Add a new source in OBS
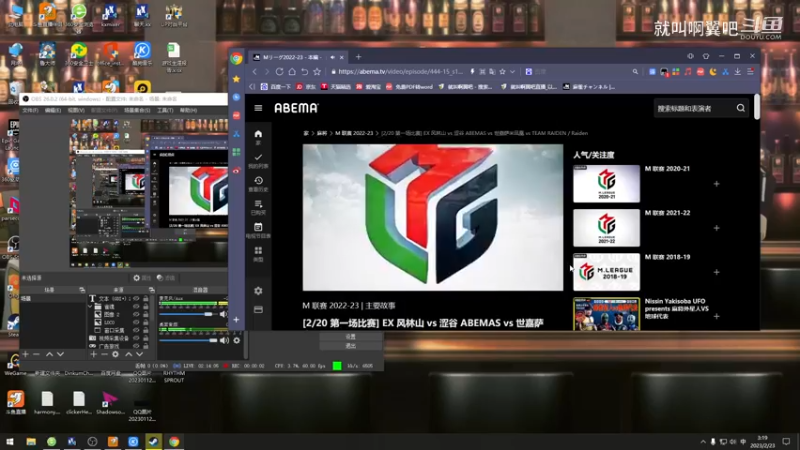Screen dimensions: 800x450 click(x=93, y=354)
